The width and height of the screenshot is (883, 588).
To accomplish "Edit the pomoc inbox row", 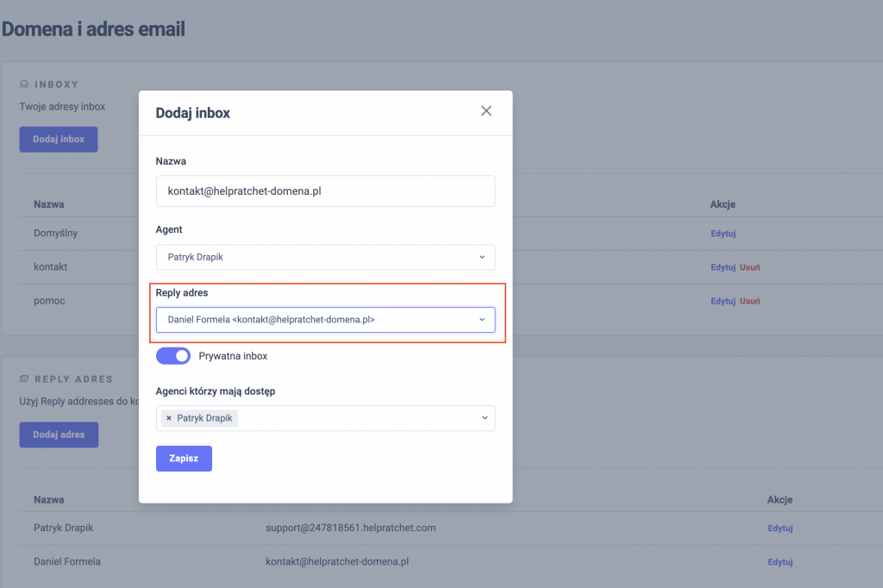I will [723, 301].
